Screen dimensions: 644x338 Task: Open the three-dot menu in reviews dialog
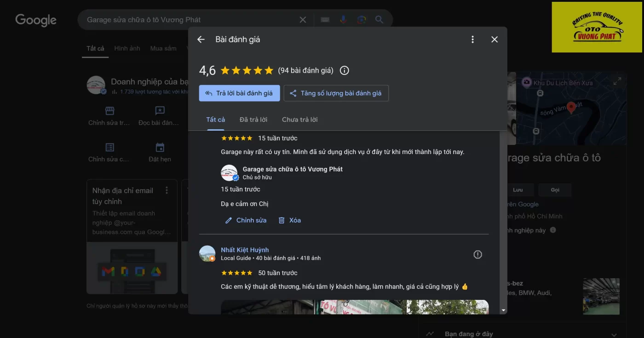coord(472,40)
